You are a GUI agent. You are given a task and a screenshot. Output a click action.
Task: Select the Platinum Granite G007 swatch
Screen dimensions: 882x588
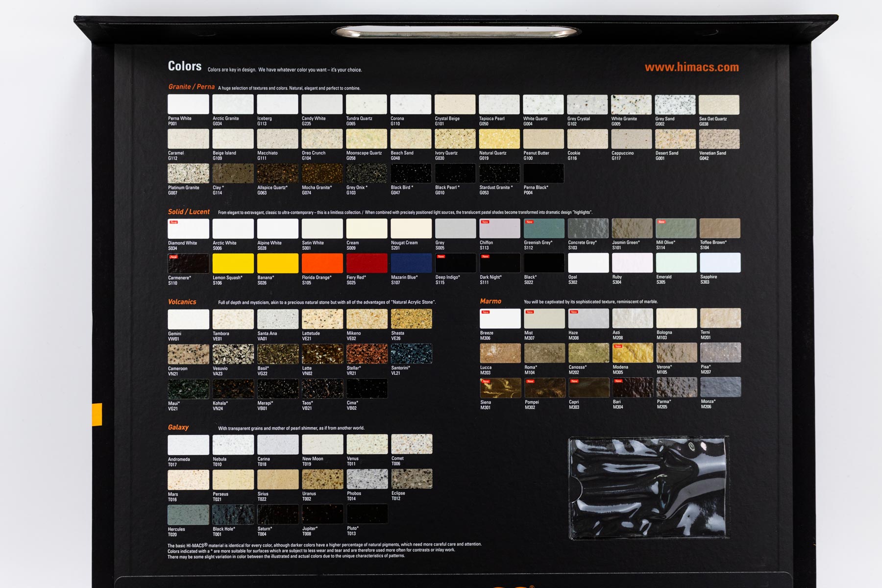tap(188, 173)
